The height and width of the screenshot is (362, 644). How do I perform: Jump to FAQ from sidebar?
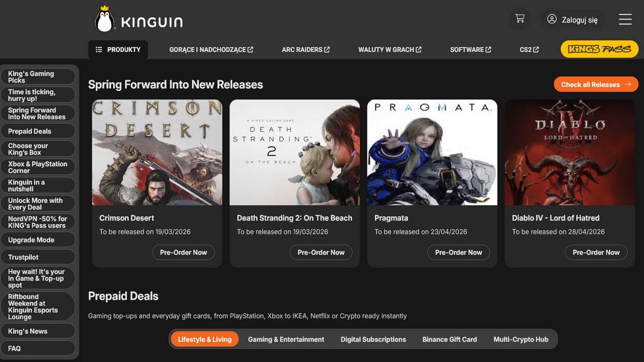coord(14,348)
